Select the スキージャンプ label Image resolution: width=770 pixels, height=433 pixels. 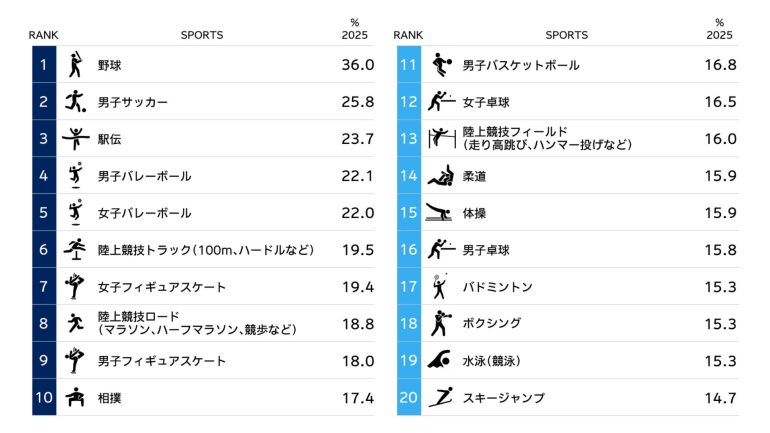[503, 398]
